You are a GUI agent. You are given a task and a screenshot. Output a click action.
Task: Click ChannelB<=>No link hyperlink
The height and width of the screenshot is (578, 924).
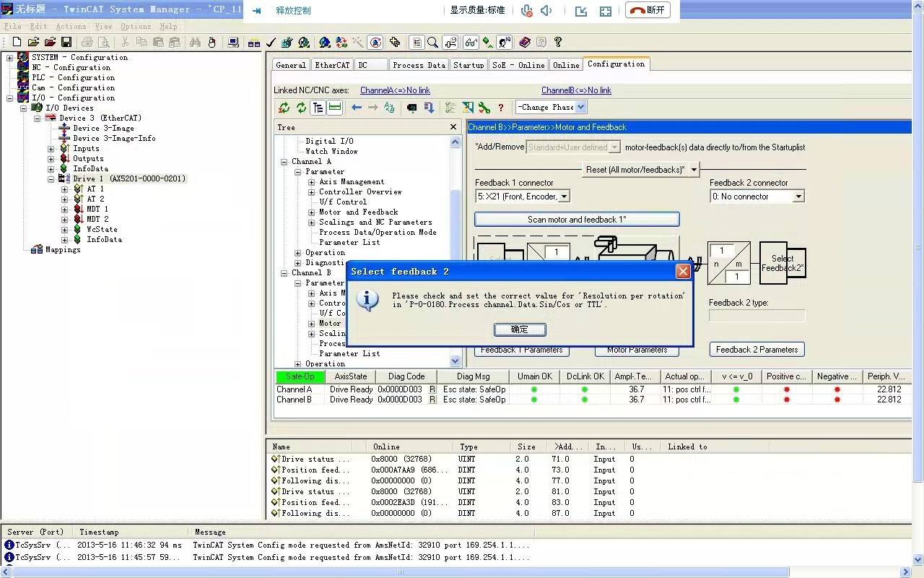(x=576, y=90)
